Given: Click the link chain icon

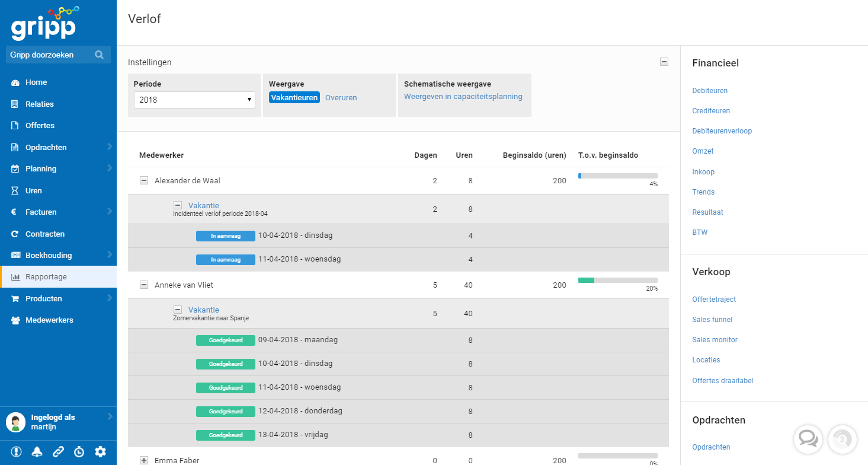Looking at the screenshot, I should 58,451.
